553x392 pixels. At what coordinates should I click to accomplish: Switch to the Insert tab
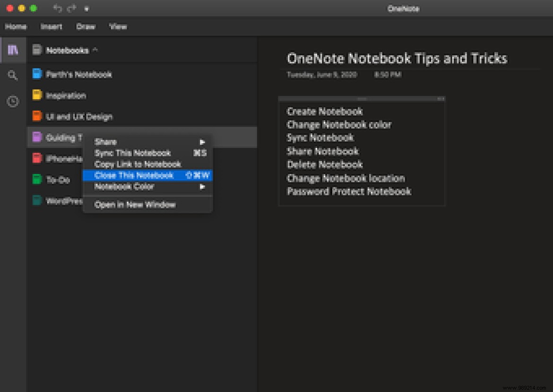52,26
